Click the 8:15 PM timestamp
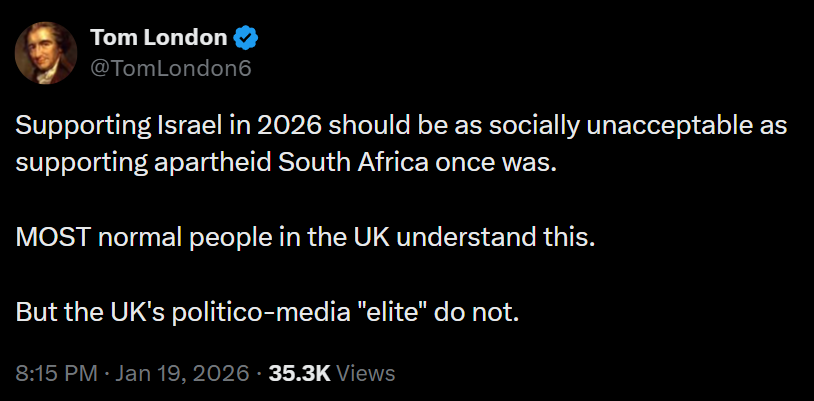 (57, 373)
